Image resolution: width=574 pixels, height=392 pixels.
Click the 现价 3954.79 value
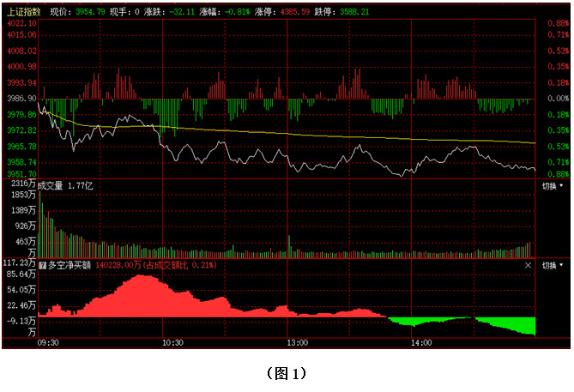tap(89, 12)
